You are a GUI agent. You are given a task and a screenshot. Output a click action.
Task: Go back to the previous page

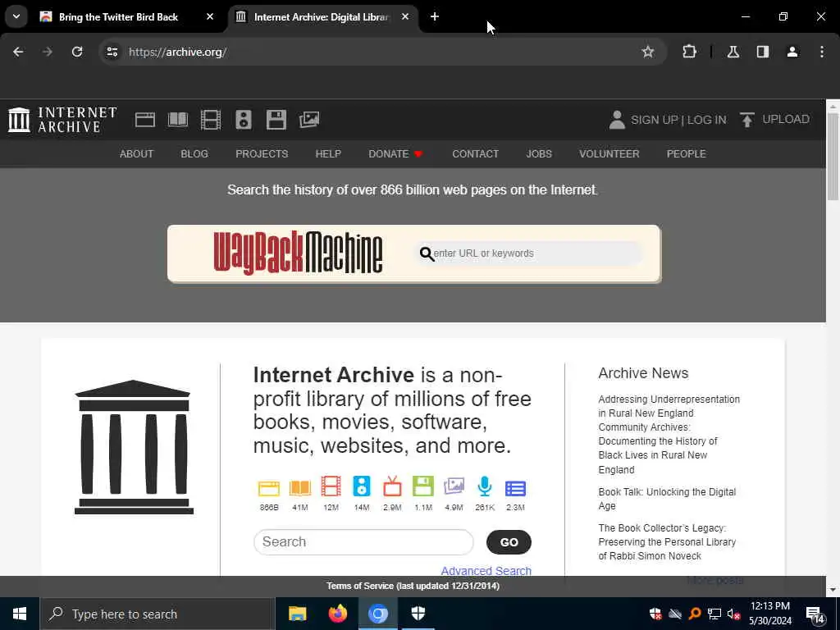(x=18, y=52)
